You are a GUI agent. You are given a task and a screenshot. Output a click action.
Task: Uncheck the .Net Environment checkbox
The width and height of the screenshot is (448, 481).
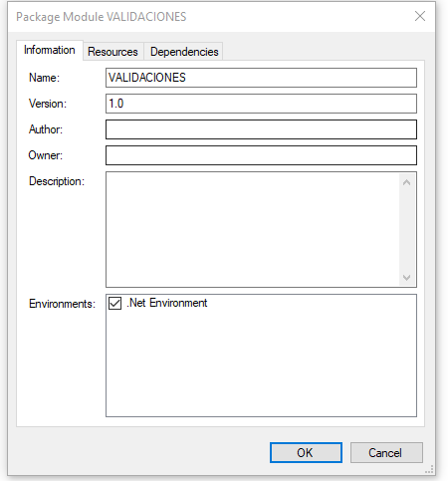coord(114,303)
